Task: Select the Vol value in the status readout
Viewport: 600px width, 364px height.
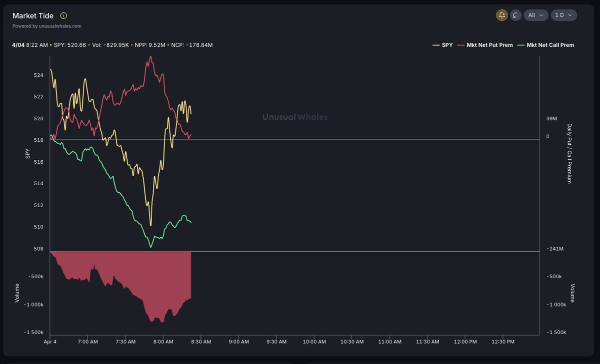Action: 110,45
